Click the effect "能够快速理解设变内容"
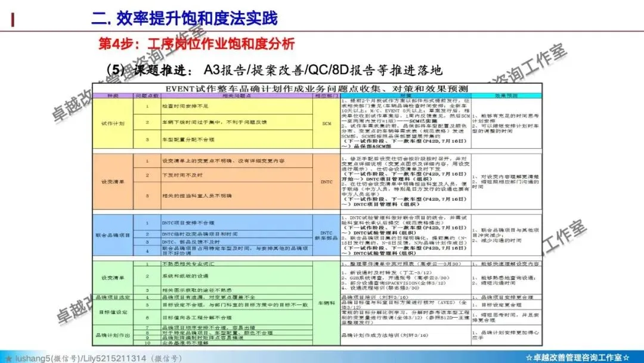This screenshot has width=644, height=363. (x=506, y=263)
